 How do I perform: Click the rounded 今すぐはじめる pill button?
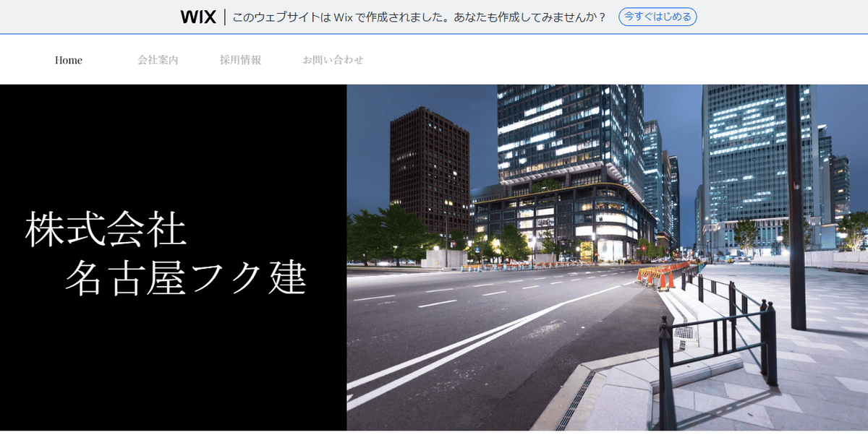(657, 17)
